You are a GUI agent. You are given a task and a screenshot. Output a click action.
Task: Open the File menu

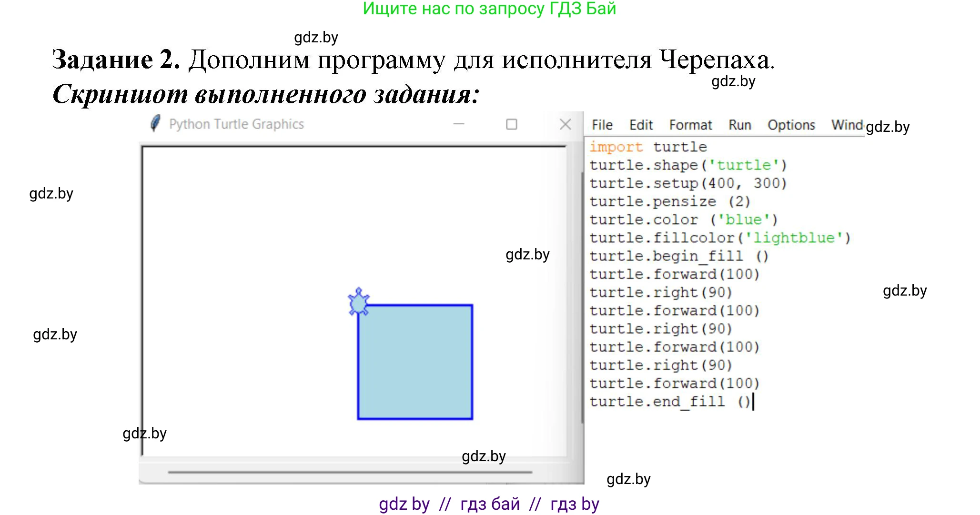pyautogui.click(x=602, y=125)
